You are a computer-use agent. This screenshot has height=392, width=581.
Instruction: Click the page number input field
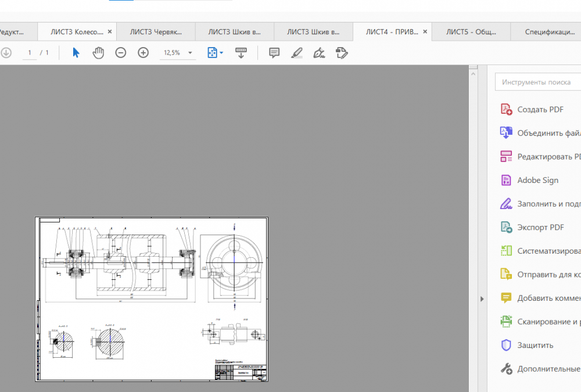point(30,53)
